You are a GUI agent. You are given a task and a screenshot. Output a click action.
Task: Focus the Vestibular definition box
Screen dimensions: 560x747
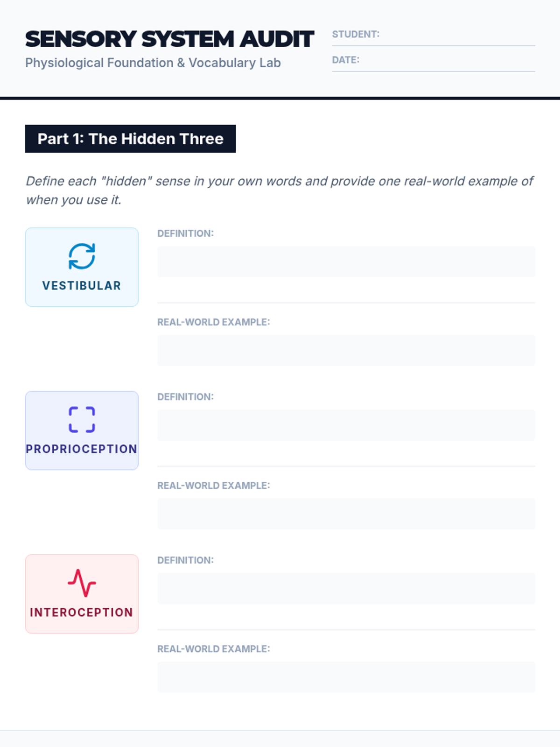click(346, 262)
